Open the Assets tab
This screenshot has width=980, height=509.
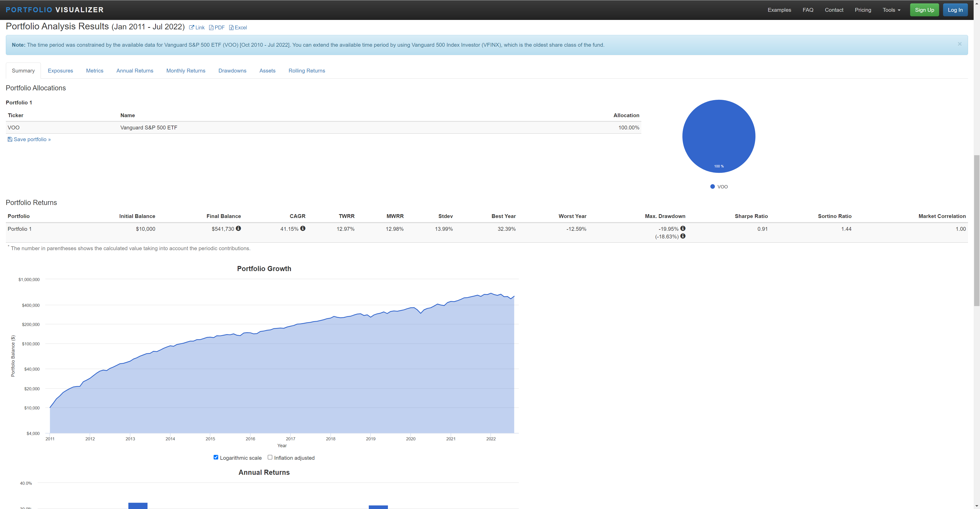pos(267,71)
